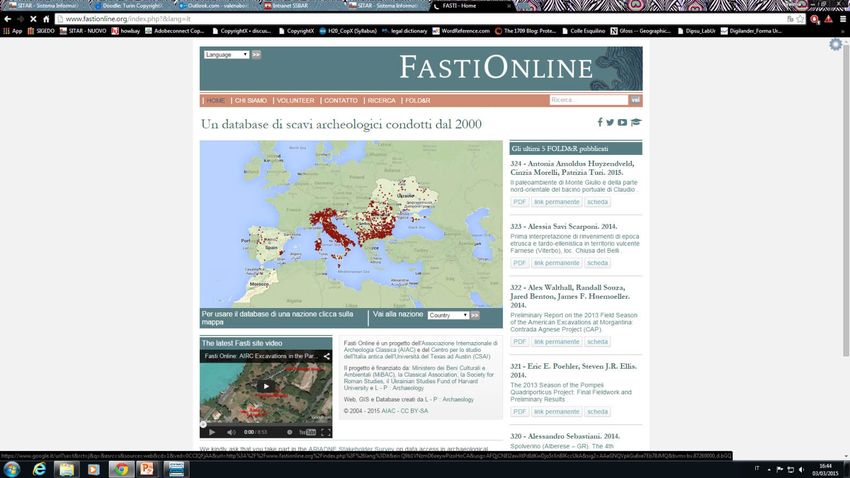Watch video on YouTube logo
Image resolution: width=850 pixels, height=478 pixels.
click(307, 432)
